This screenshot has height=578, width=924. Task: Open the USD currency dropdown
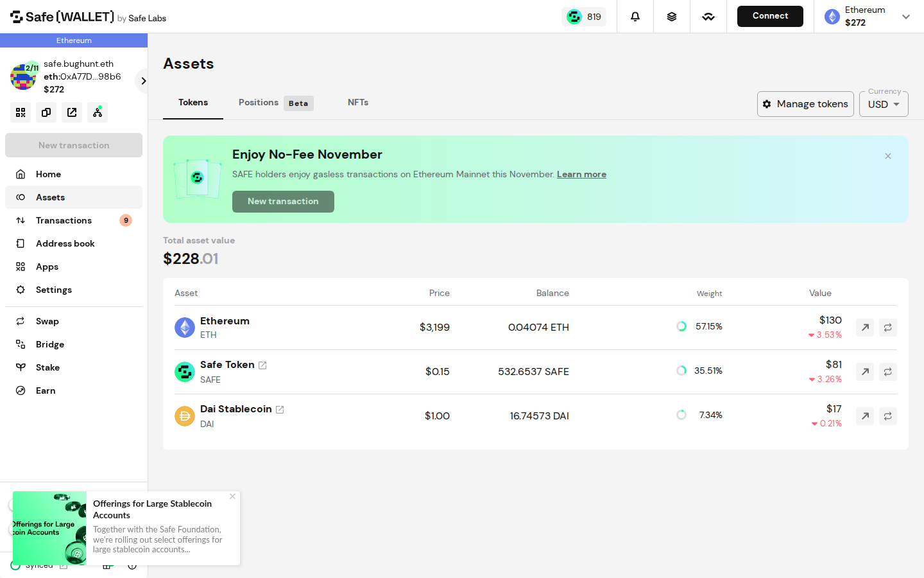click(x=884, y=104)
